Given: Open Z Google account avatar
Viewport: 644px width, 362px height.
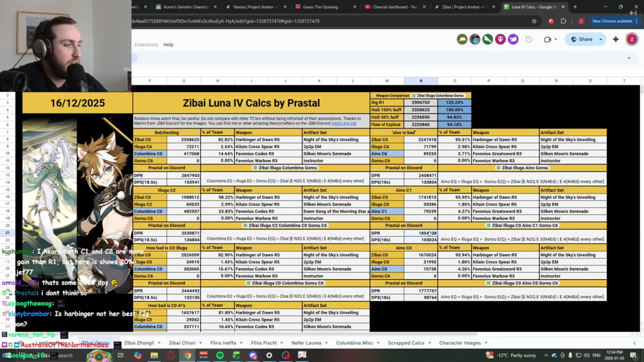Looking at the screenshot, I should [x=632, y=39].
